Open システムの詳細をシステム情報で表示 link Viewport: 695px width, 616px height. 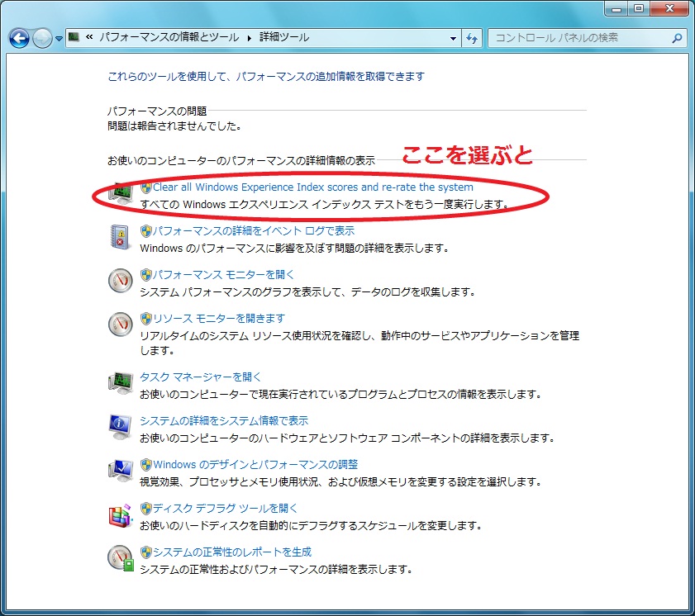[224, 420]
